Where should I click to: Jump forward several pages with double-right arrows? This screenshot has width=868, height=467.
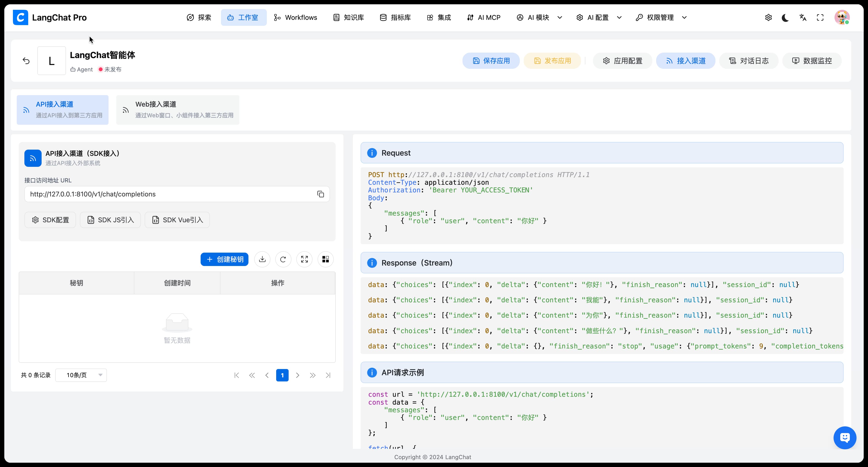coord(313,375)
